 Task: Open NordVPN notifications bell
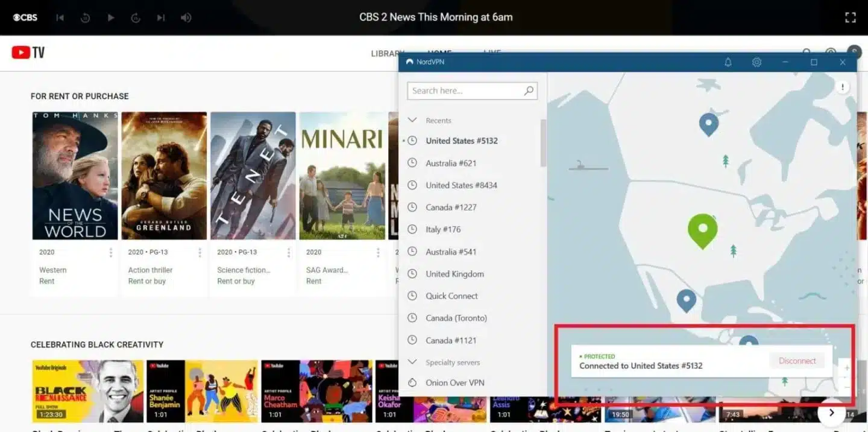pos(728,62)
